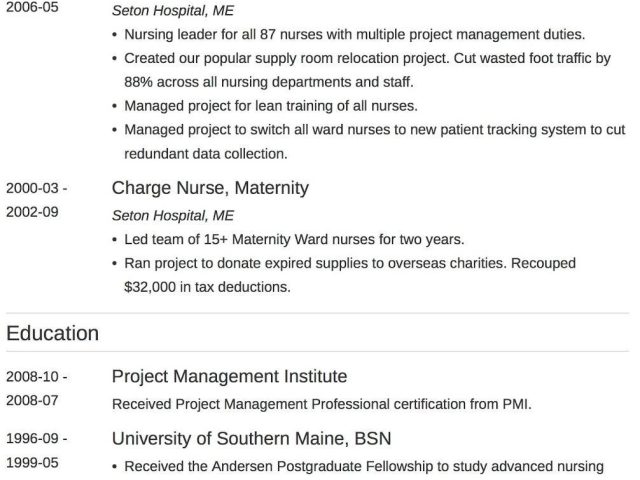
Task: Click the 'supply room relocation project' bullet line
Action: click(x=367, y=59)
